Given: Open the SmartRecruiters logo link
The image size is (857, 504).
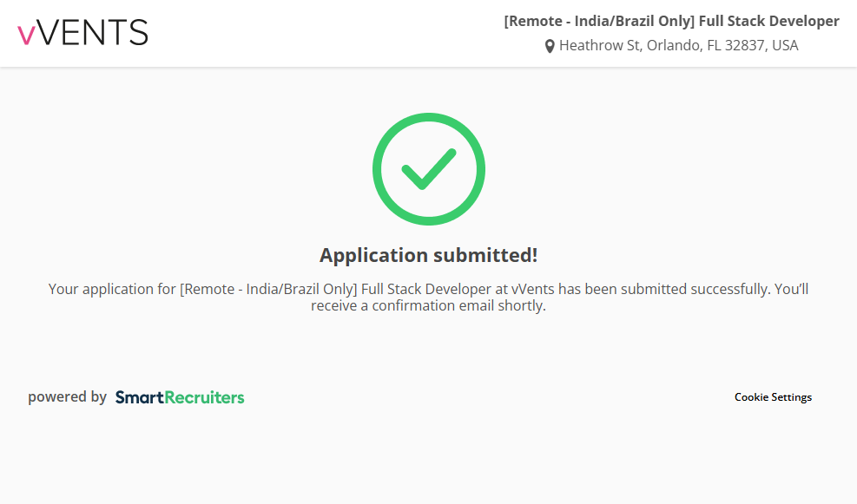Looking at the screenshot, I should click(x=180, y=397).
